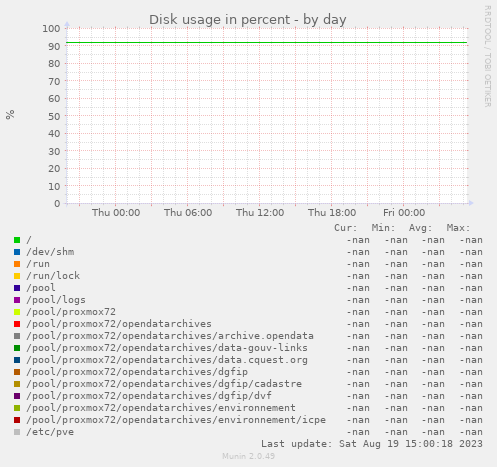Click the navy swatch for data.cquest.org
Screen dimensions: 497x467
coord(17,360)
